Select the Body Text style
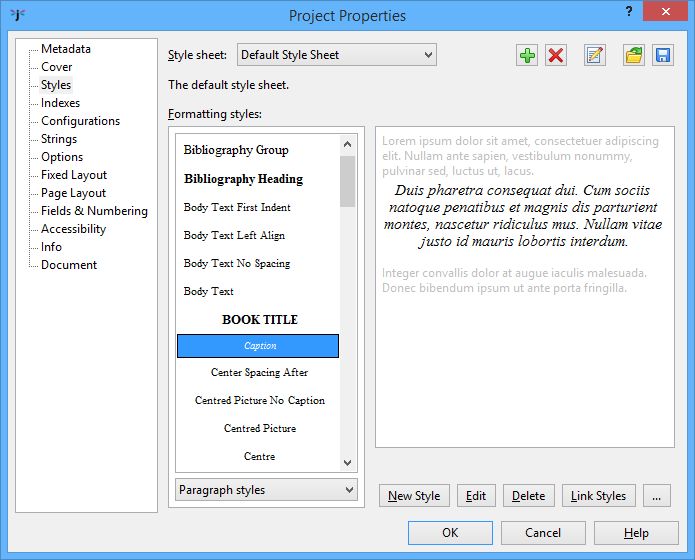 pyautogui.click(x=258, y=291)
